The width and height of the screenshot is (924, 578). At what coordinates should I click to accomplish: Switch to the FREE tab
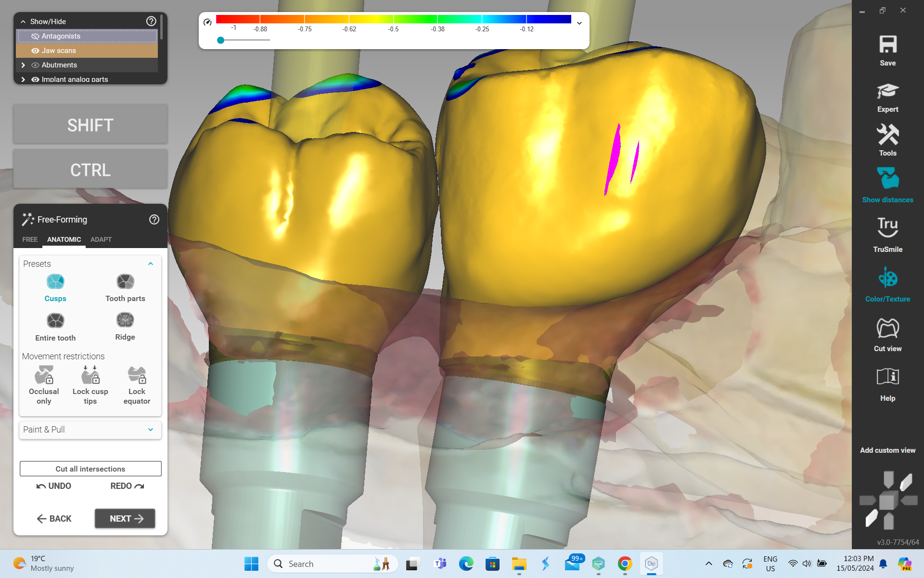[x=30, y=239]
